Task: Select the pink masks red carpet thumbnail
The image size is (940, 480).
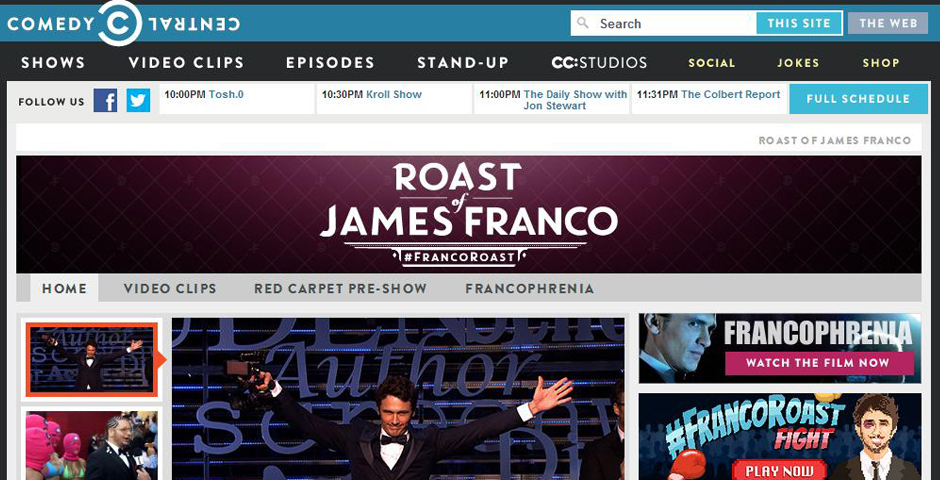Action: point(91,445)
